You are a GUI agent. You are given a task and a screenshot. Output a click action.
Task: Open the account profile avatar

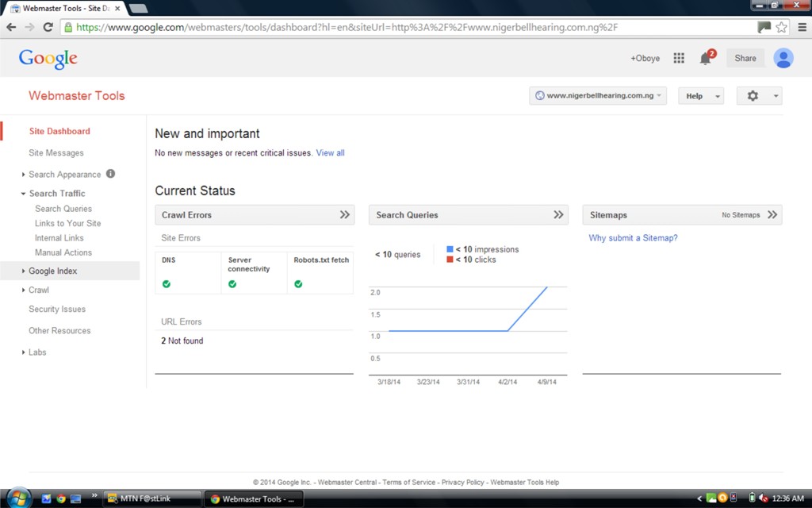[x=783, y=58]
